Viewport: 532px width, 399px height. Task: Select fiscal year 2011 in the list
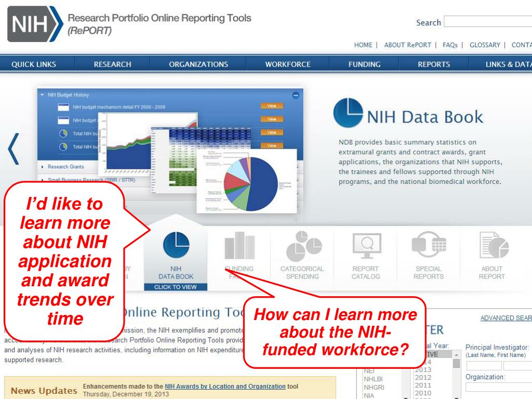(423, 385)
